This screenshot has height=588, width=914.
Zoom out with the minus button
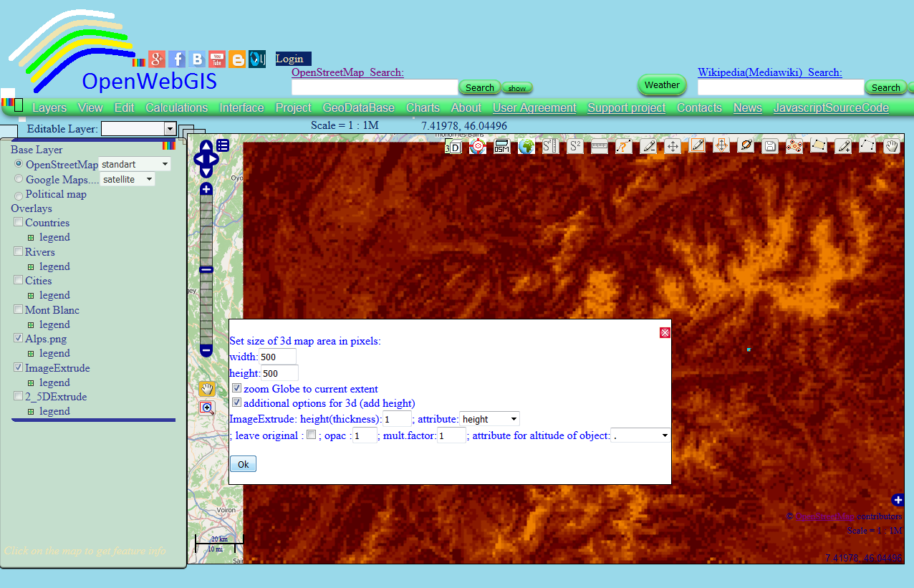coord(206,351)
